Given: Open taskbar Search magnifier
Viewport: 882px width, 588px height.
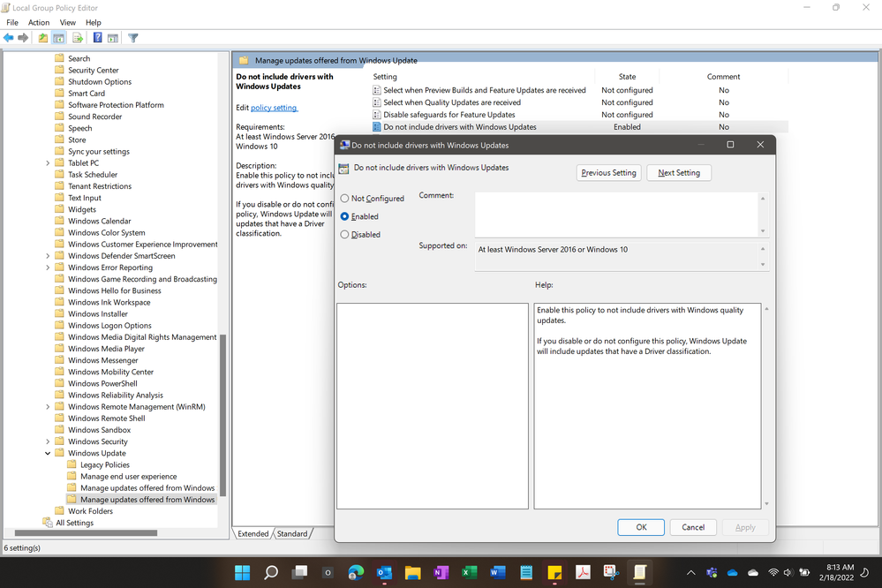Looking at the screenshot, I should [271, 572].
